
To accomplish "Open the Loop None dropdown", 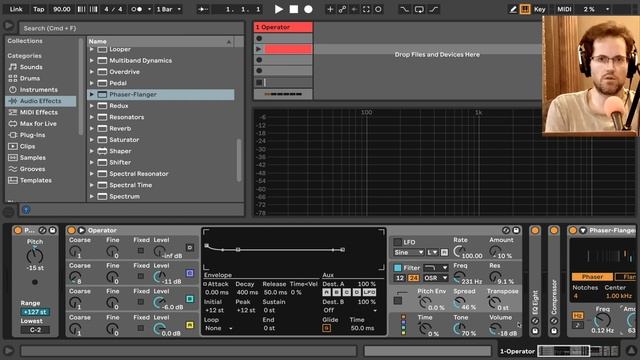I will coord(219,328).
